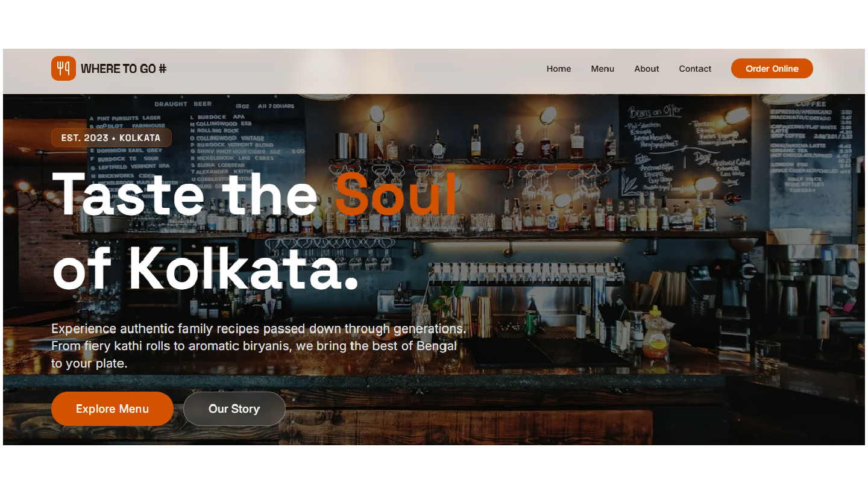Open the Explore Menu button
Image resolution: width=868 pixels, height=488 pixels.
point(112,408)
